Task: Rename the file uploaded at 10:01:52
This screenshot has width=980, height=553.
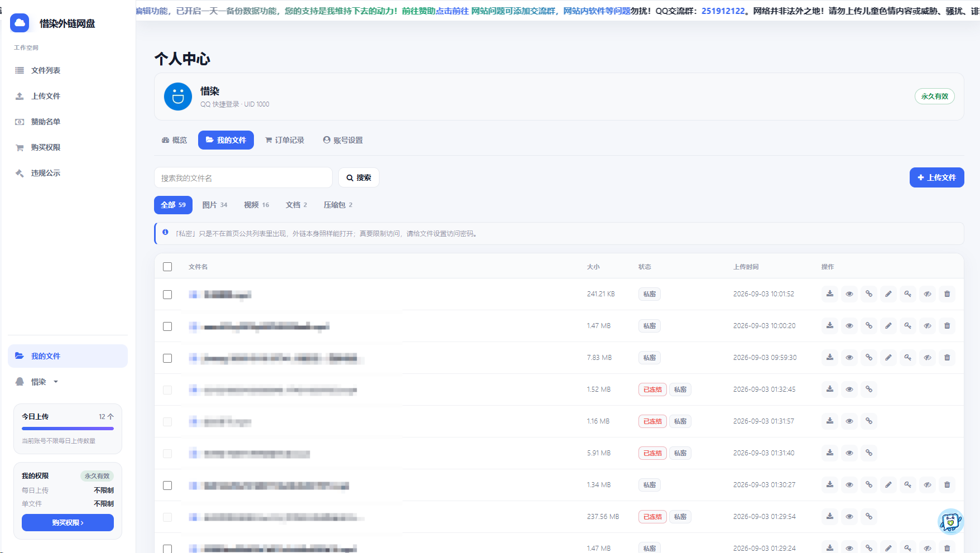Action: click(888, 294)
